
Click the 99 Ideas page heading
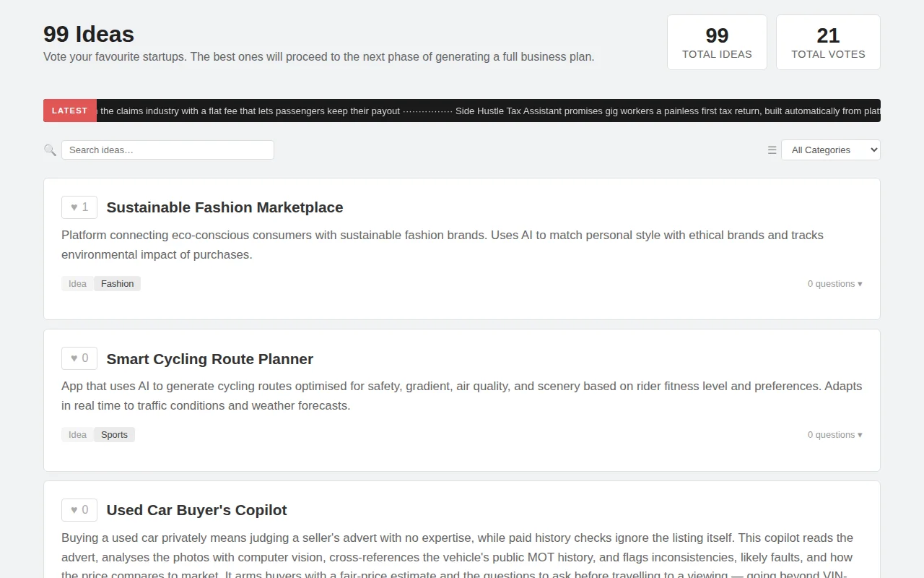tap(89, 34)
